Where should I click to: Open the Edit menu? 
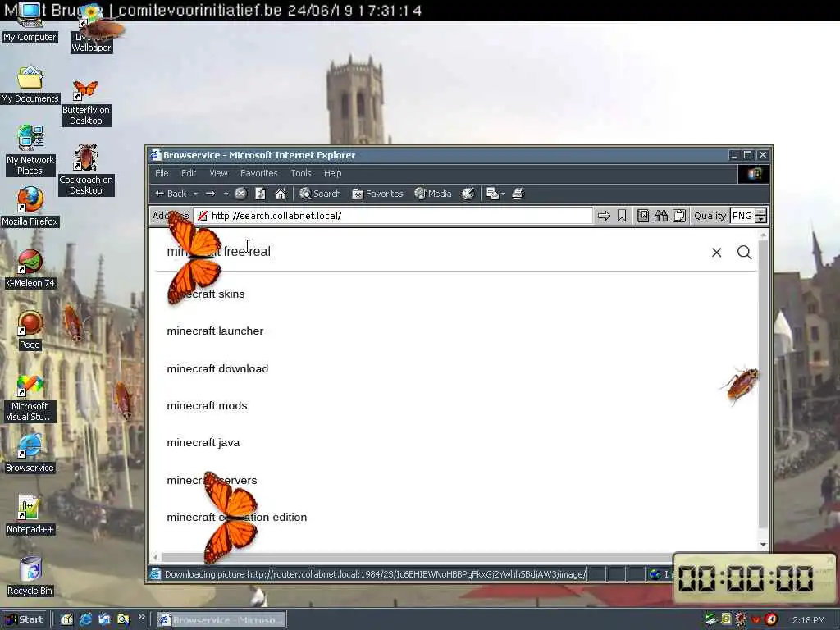[x=189, y=173]
